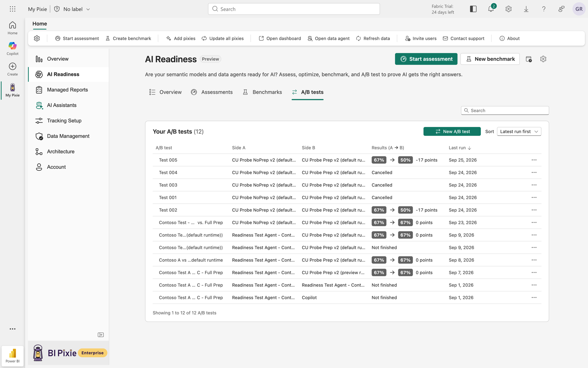This screenshot has height=368, width=588.
Task: Focus the top global Search box
Action: point(294,9)
